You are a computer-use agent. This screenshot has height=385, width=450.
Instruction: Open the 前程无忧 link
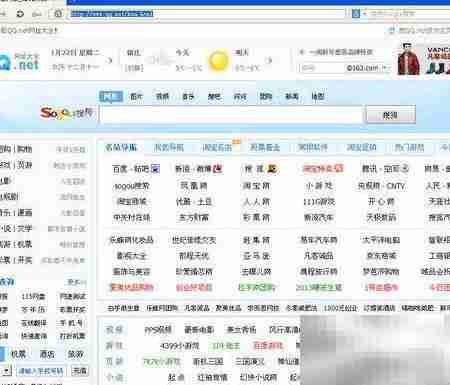tap(194, 256)
